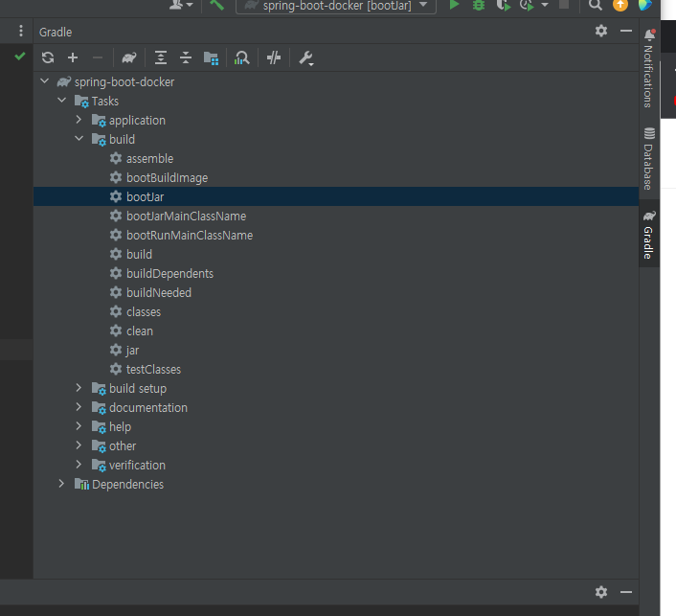
Task: Select the bootBuildImage task
Action: 167,178
